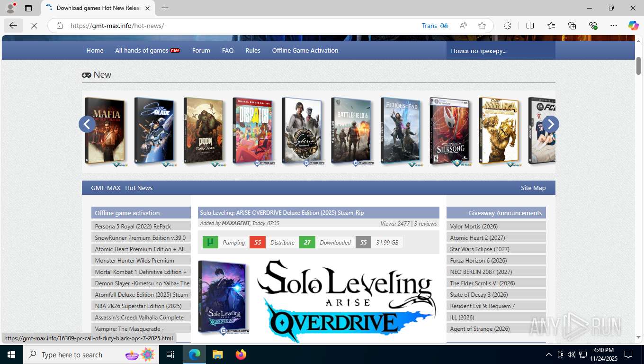644x364 pixels.
Task: Open Offline Game Activation menu item
Action: click(305, 50)
